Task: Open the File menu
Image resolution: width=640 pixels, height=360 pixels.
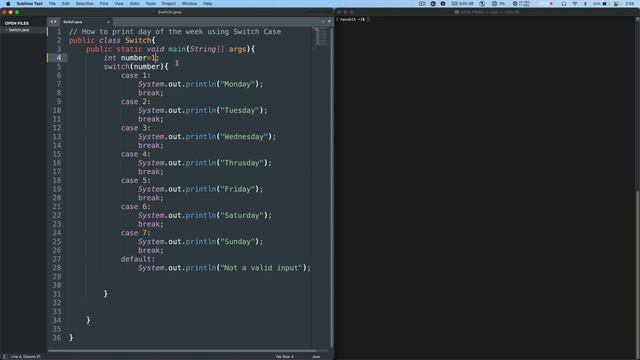Action: point(52,4)
